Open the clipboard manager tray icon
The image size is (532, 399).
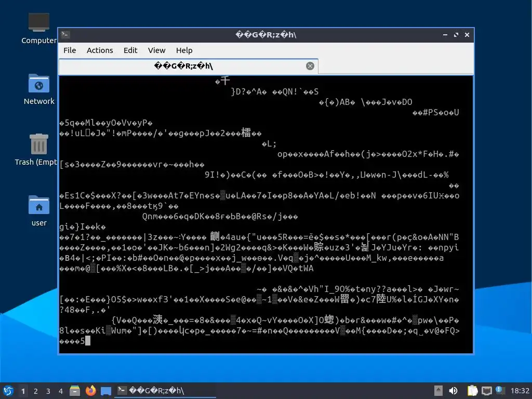(472, 391)
